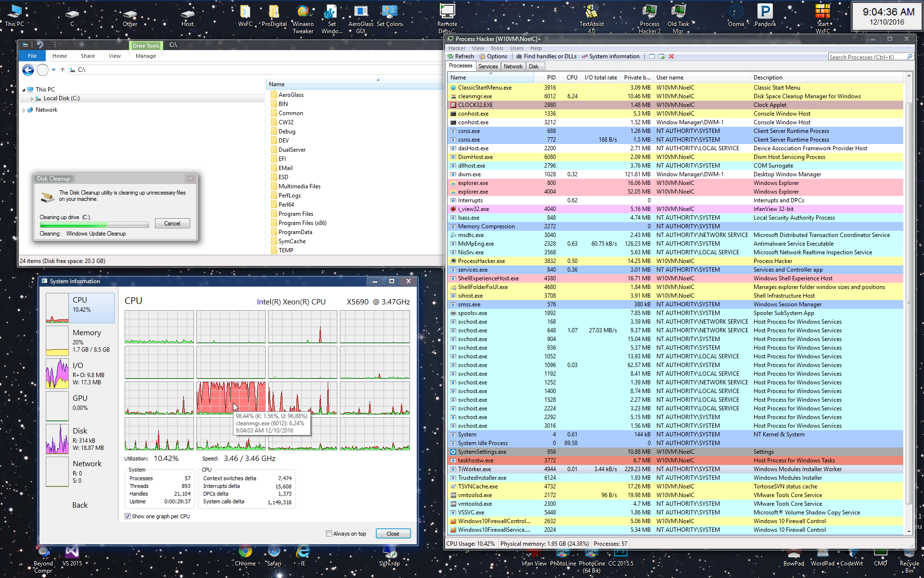Click the find window icon in Process Hacker toolbar

pyautogui.click(x=652, y=56)
